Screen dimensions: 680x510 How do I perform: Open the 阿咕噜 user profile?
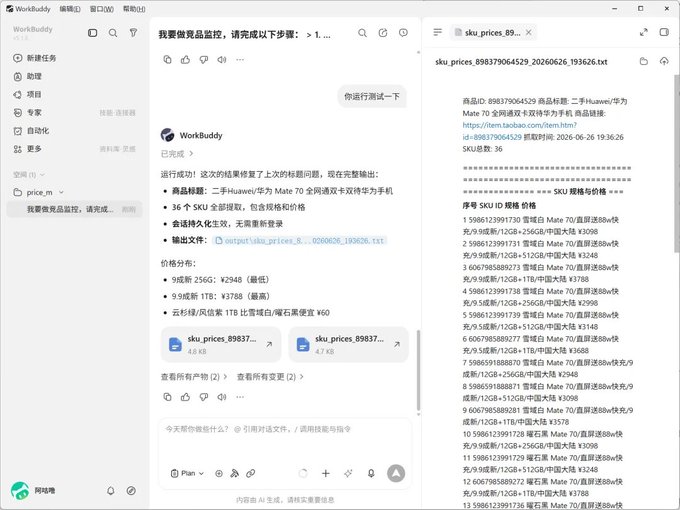pyautogui.click(x=33, y=490)
